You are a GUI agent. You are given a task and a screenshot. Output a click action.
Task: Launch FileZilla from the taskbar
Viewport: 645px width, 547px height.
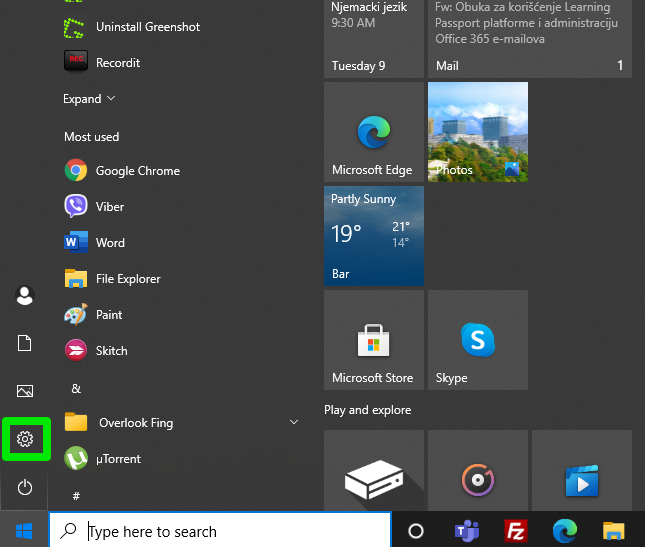coord(516,531)
